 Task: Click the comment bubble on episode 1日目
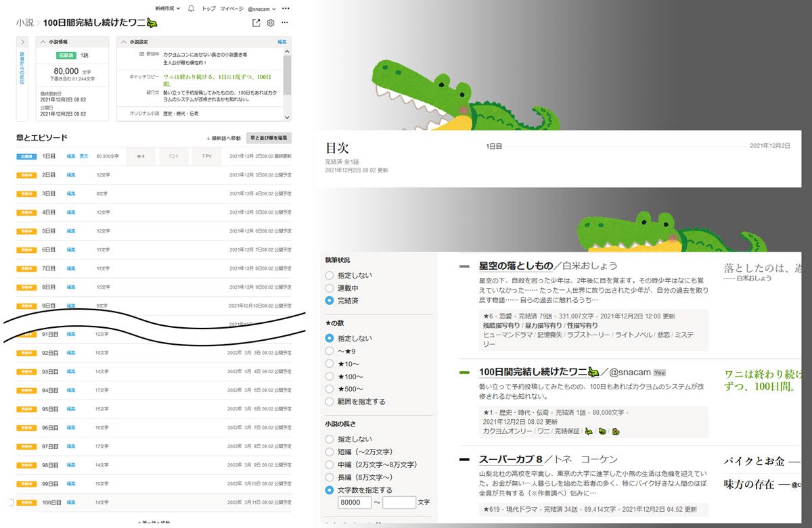[x=173, y=156]
